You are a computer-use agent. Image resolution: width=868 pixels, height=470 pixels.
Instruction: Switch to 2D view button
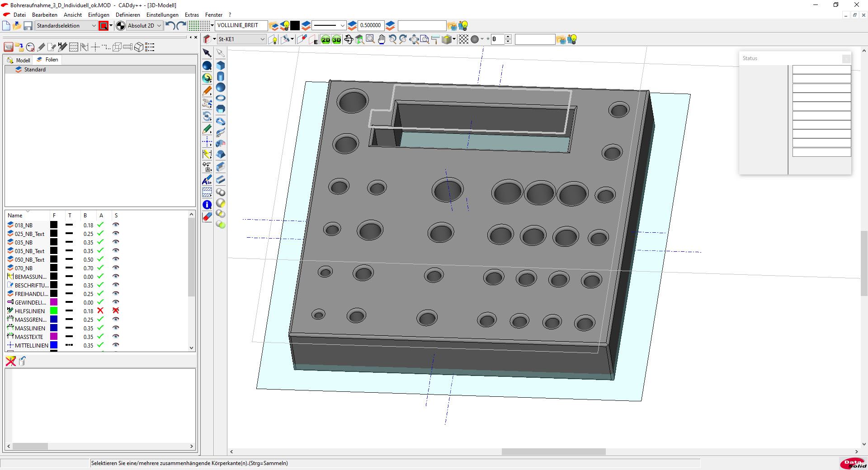point(325,40)
